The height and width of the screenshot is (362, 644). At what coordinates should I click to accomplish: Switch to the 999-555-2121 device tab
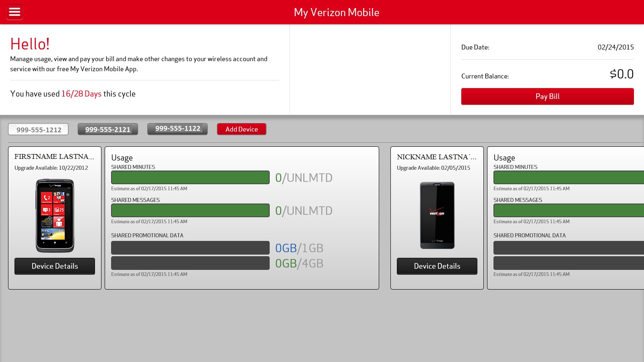pyautogui.click(x=107, y=129)
